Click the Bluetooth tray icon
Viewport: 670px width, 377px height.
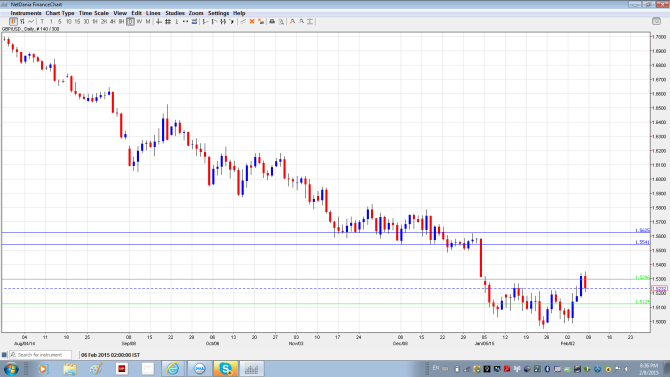547,368
